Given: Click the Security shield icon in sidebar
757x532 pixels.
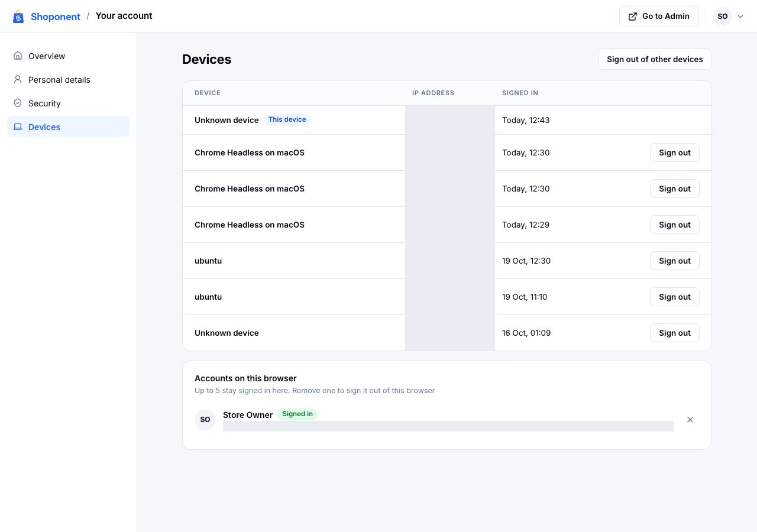Looking at the screenshot, I should coord(18,103).
